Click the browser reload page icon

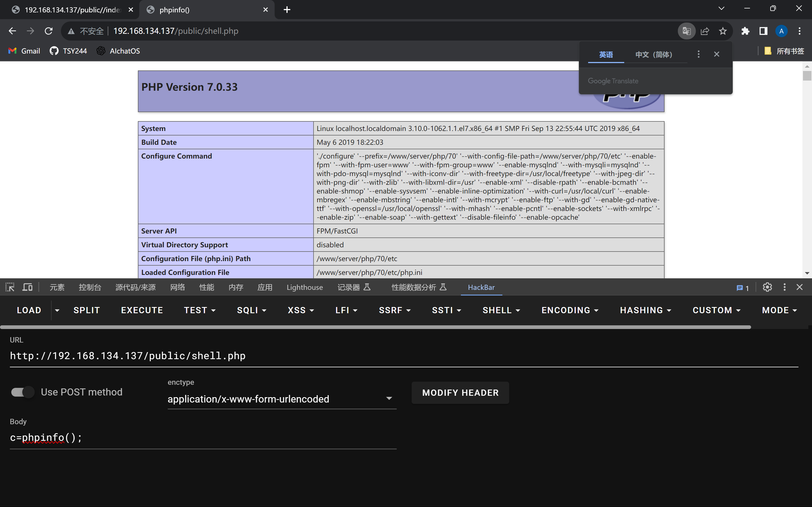pyautogui.click(x=49, y=31)
